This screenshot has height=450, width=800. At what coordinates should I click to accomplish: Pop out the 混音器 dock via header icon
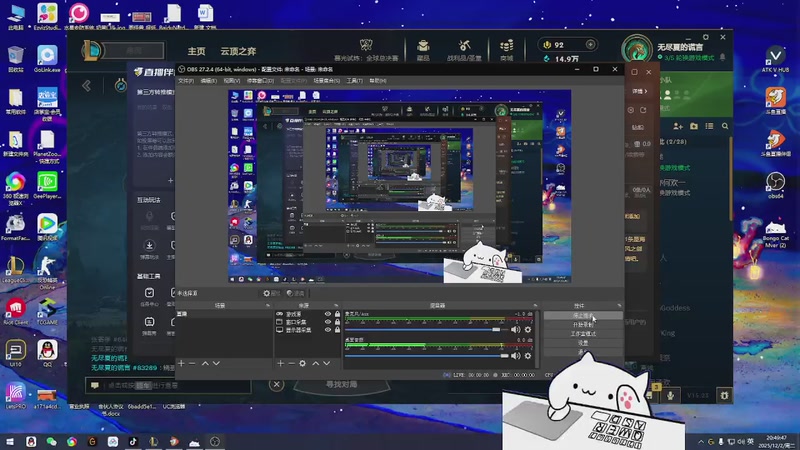click(x=535, y=306)
